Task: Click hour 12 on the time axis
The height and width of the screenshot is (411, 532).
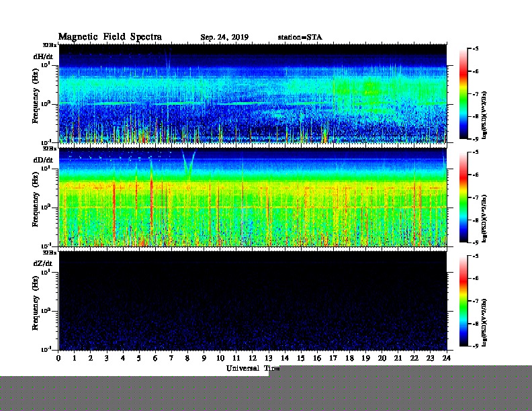Action: (253, 358)
